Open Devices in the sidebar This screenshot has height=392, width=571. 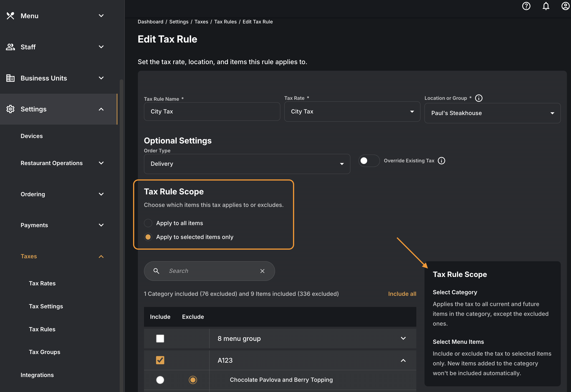32,136
